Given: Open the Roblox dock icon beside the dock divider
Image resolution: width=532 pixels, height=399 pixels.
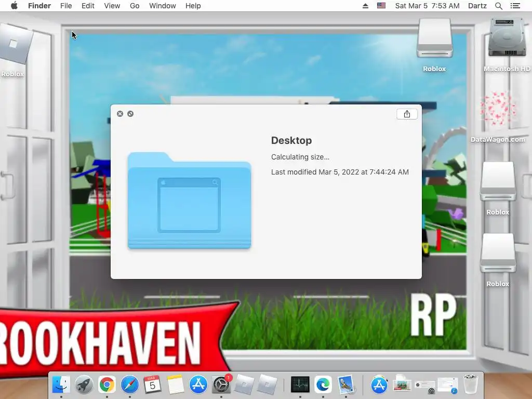Looking at the screenshot, I should 267,385.
